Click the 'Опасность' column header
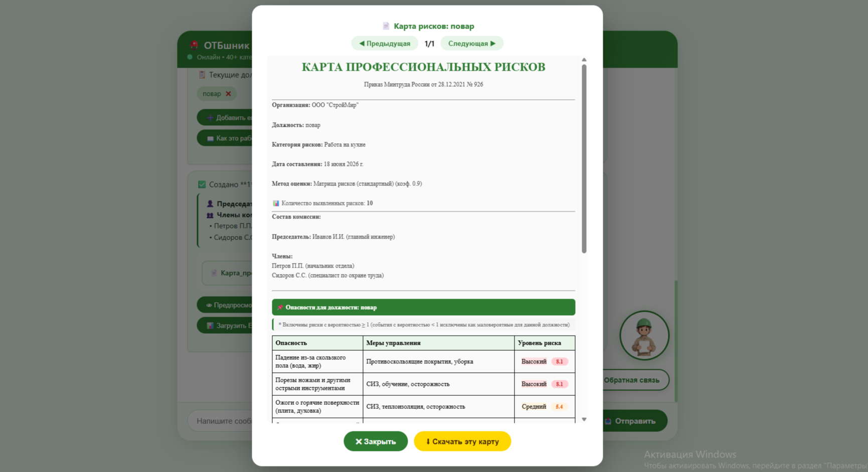868x472 pixels. (x=317, y=343)
